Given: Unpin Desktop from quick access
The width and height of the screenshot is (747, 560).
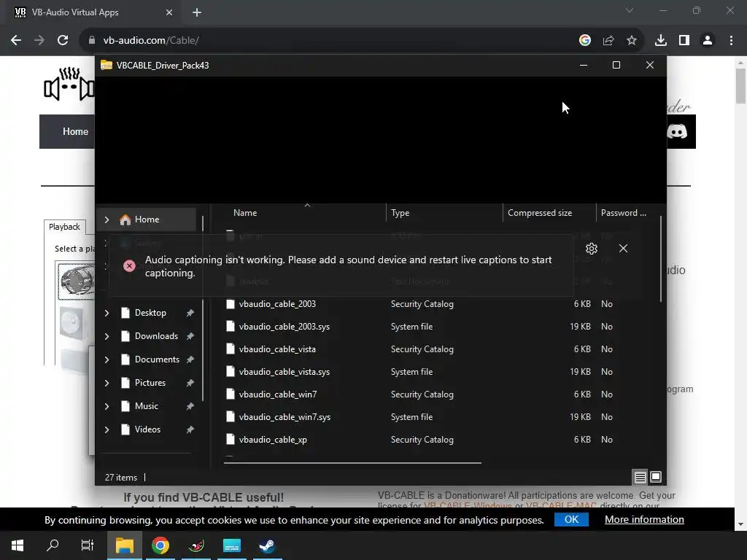Looking at the screenshot, I should (x=190, y=313).
